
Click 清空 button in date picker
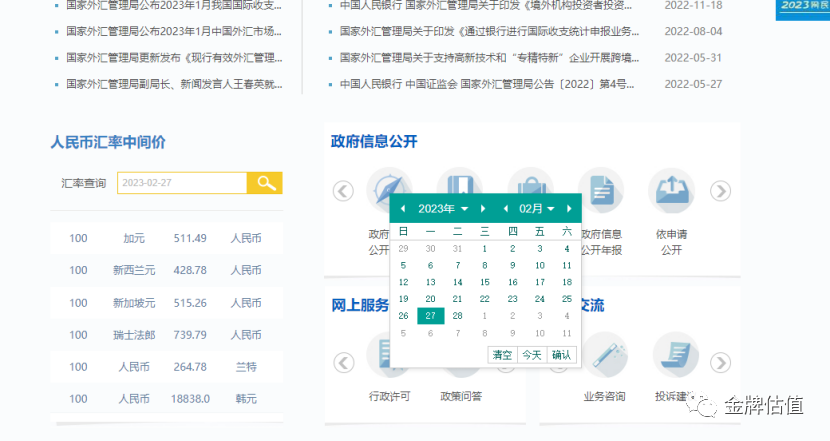pos(502,355)
